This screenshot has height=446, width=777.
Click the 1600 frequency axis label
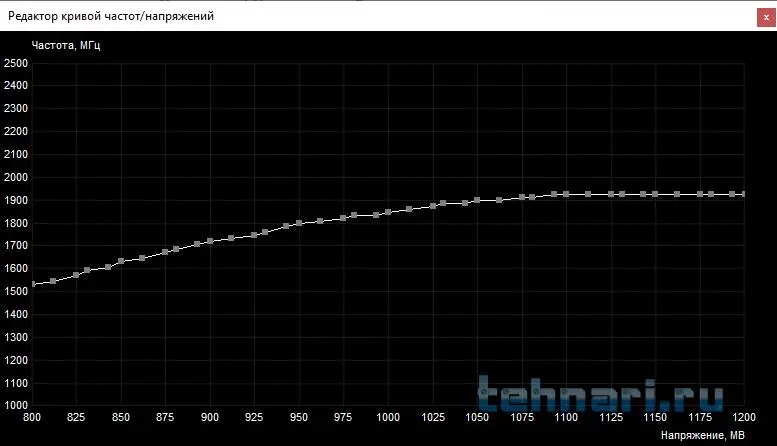[16, 268]
